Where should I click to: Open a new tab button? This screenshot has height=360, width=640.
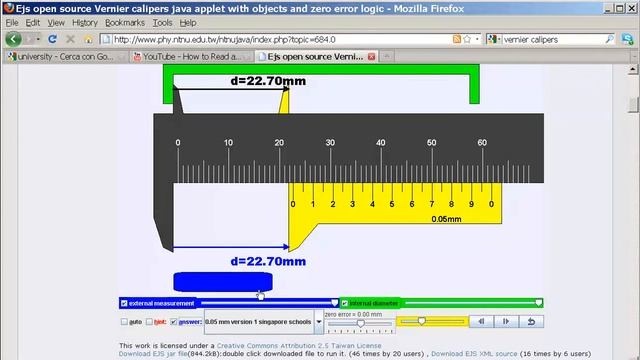pyautogui.click(x=387, y=56)
